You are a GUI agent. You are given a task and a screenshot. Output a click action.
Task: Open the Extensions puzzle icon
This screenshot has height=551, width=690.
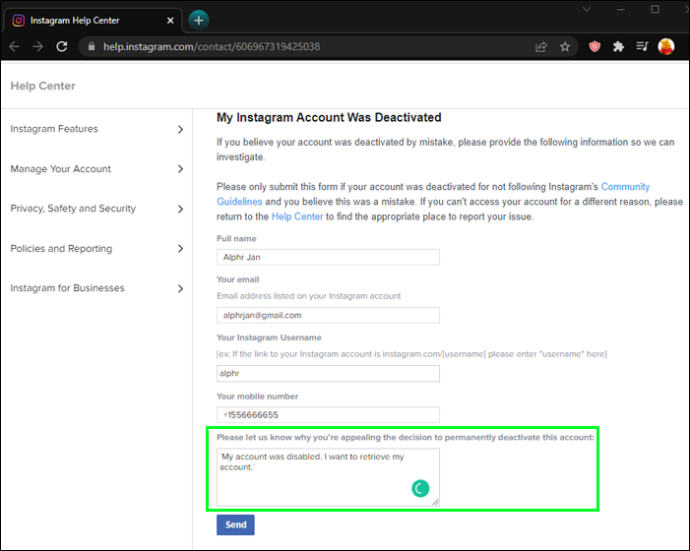click(x=618, y=47)
